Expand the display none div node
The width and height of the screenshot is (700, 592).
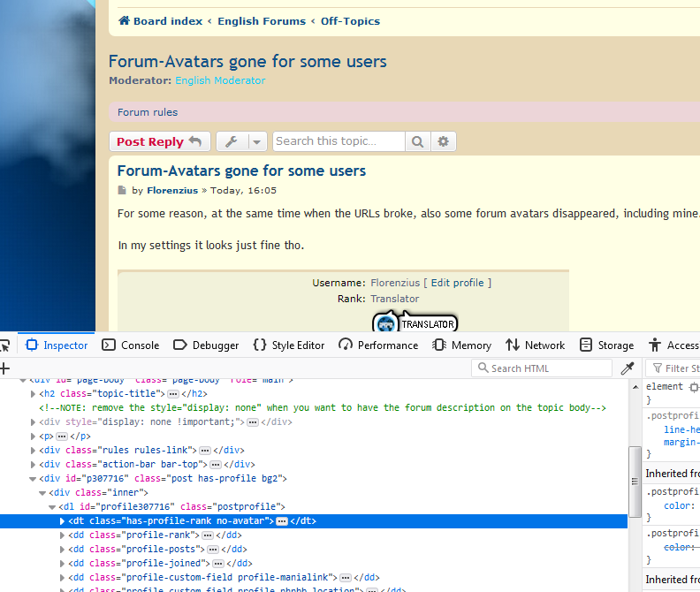[33, 421]
